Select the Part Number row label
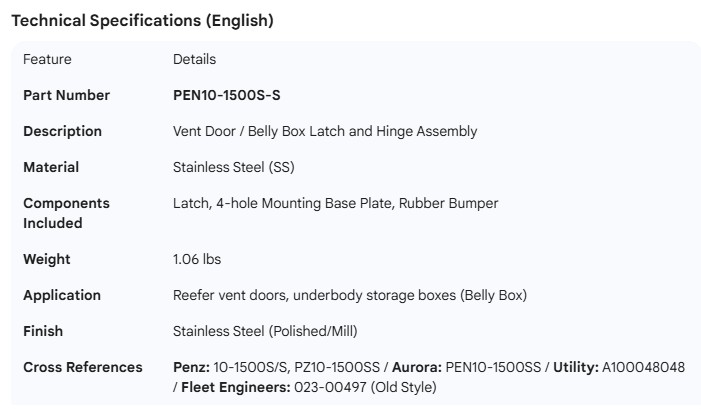Viewport: 701px width, 409px height. coord(66,95)
